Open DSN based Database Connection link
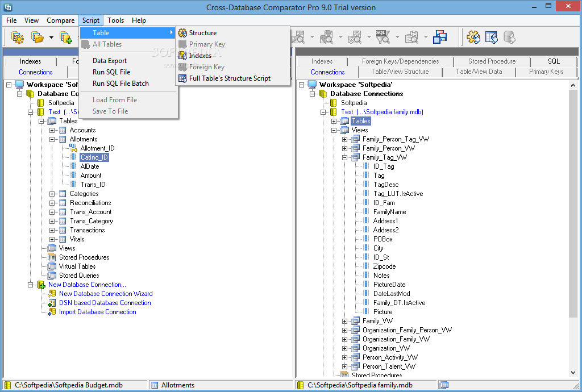Image resolution: width=582 pixels, height=392 pixels. 105,303
